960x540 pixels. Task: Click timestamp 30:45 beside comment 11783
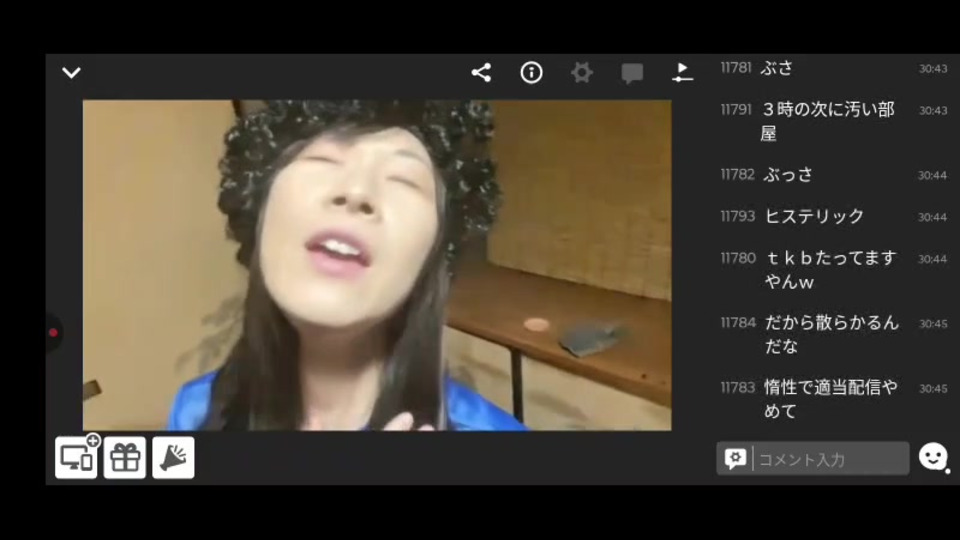(x=933, y=389)
